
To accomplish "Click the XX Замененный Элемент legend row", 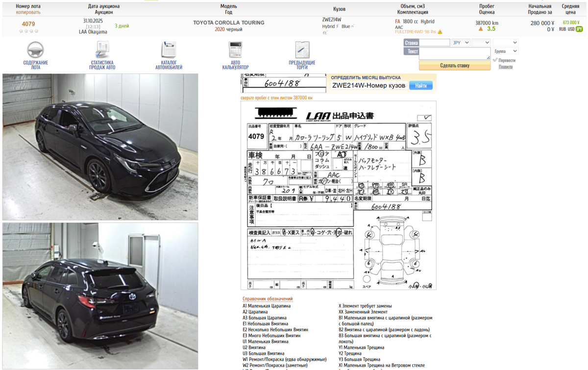I will 363,312.
